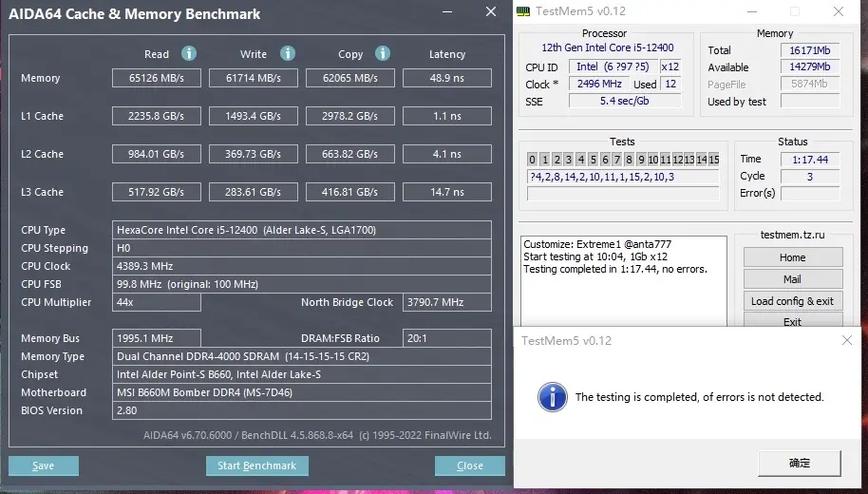Click TestMem5 processor name 12th Gen Intel Core i5-12400
The image size is (868, 494).
(x=607, y=48)
